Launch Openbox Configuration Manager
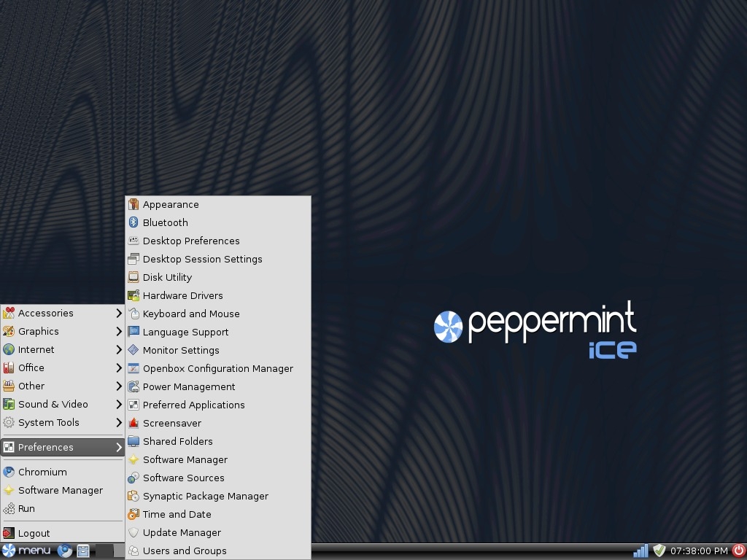747x560 pixels. click(218, 368)
